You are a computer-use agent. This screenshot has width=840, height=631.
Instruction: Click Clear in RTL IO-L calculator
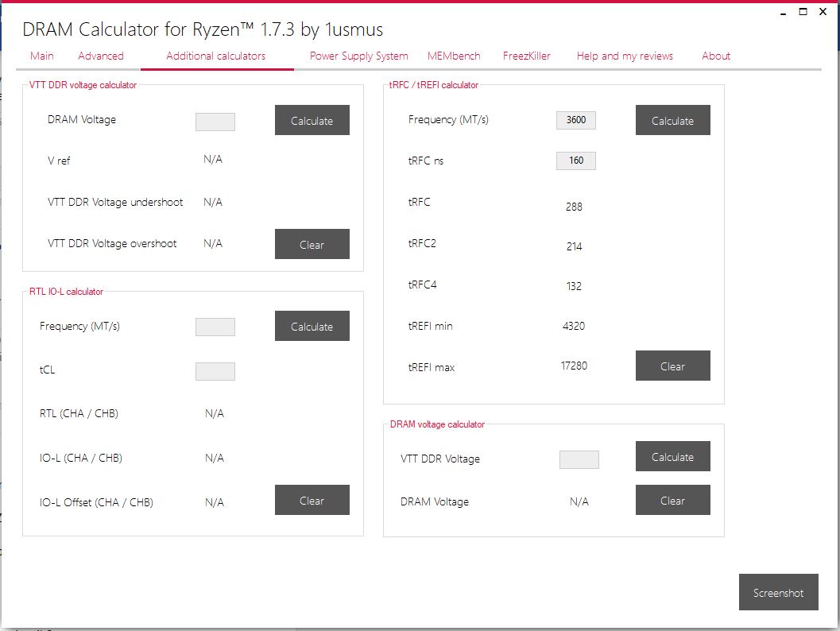(312, 500)
